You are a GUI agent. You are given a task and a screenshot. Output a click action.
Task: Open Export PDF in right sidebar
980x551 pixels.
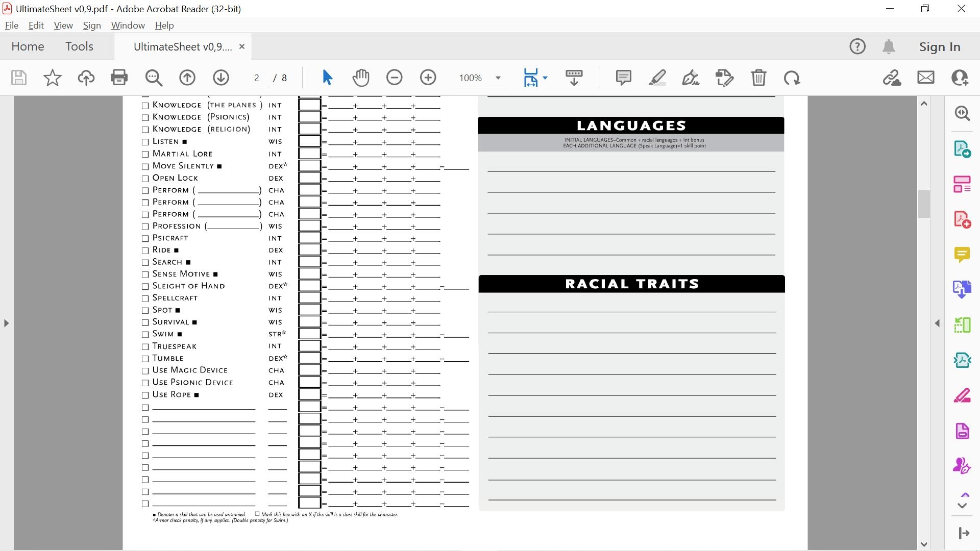click(x=962, y=149)
